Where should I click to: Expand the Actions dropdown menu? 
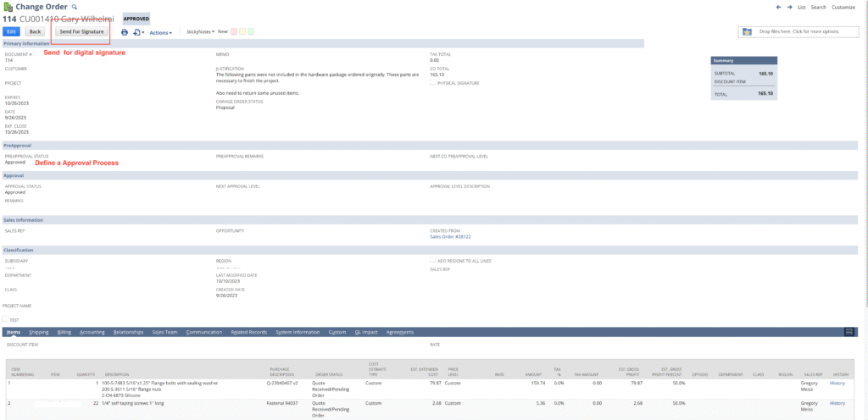tap(160, 32)
